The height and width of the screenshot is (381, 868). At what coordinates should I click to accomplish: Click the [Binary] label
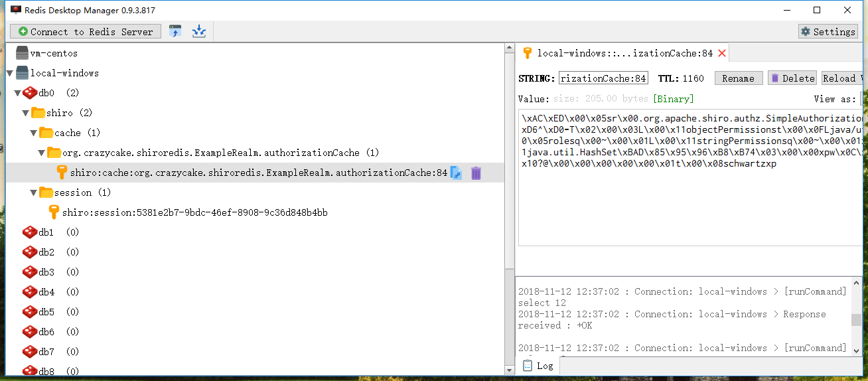(674, 99)
